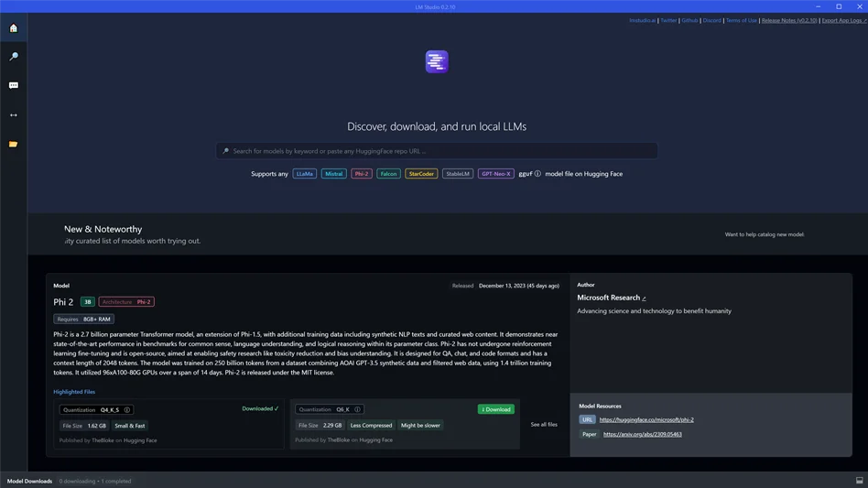Viewport: 868px width, 488px height.
Task: Click the 3B parameter size badge
Action: [x=88, y=302]
